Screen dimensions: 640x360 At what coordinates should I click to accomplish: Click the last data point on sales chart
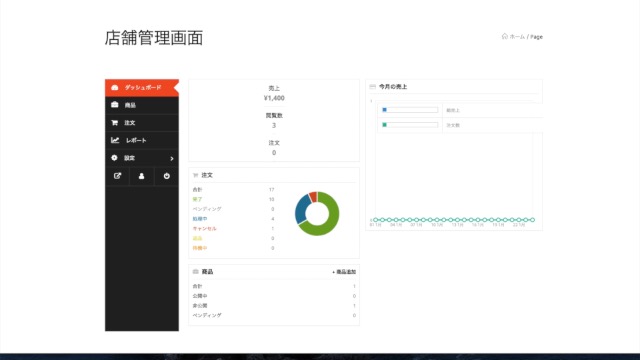(x=532, y=220)
